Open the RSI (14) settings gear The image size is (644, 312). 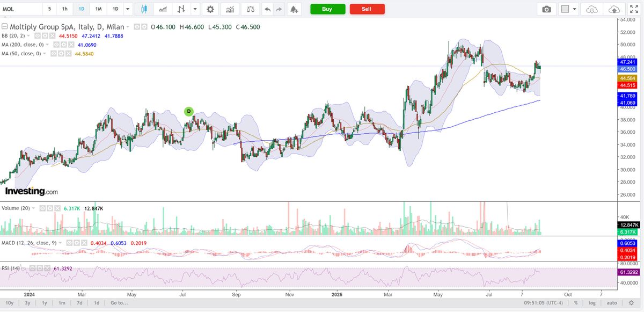pos(40,267)
